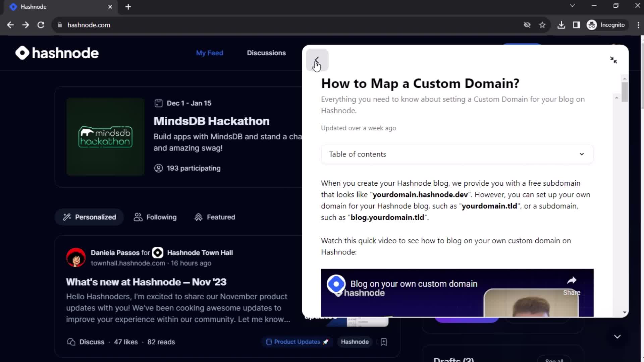Toggle the Following feed filter

155,217
